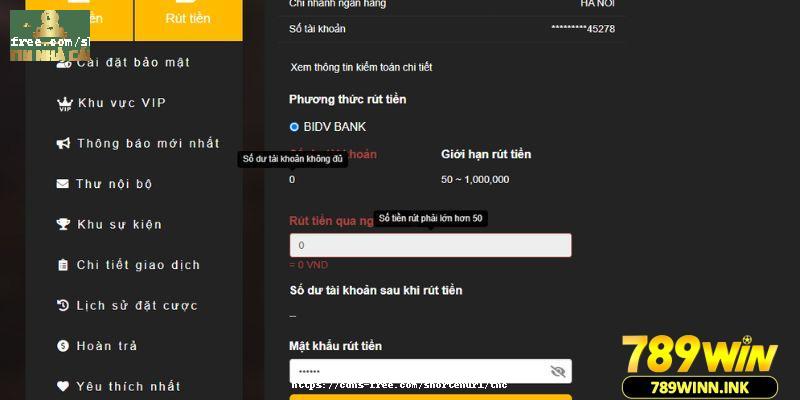The width and height of the screenshot is (800, 400).
Task: Click the heart icon for Yêu thích nhất
Action: (x=63, y=386)
